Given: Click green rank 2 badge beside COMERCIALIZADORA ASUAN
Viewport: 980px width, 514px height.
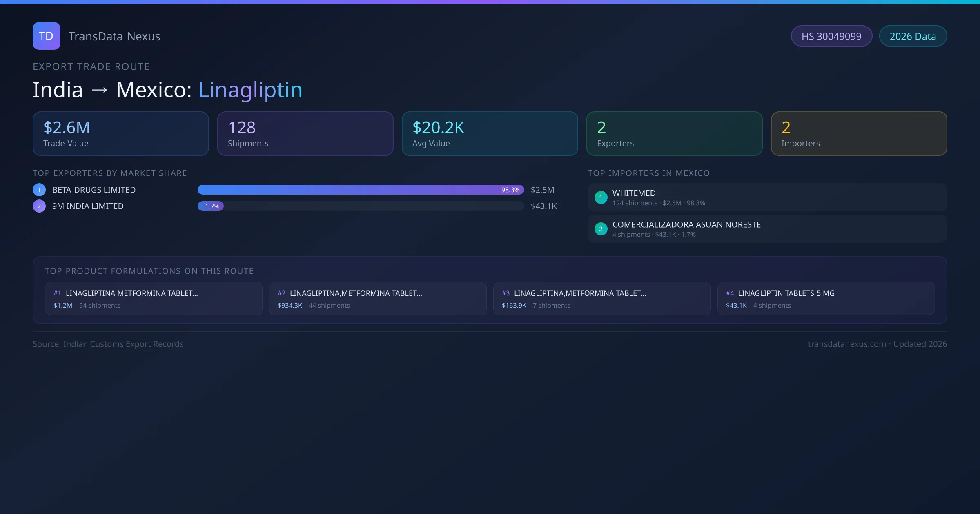Looking at the screenshot, I should pyautogui.click(x=601, y=229).
